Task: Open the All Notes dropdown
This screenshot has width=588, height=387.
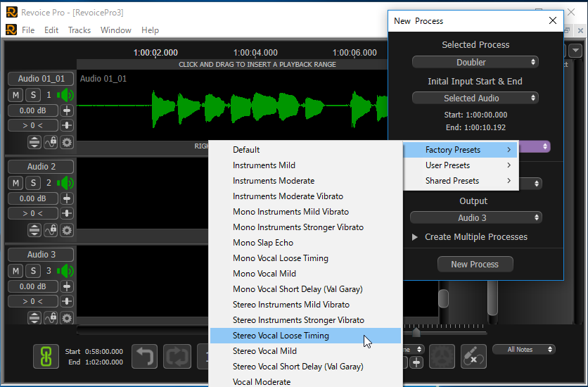Action: click(x=523, y=350)
